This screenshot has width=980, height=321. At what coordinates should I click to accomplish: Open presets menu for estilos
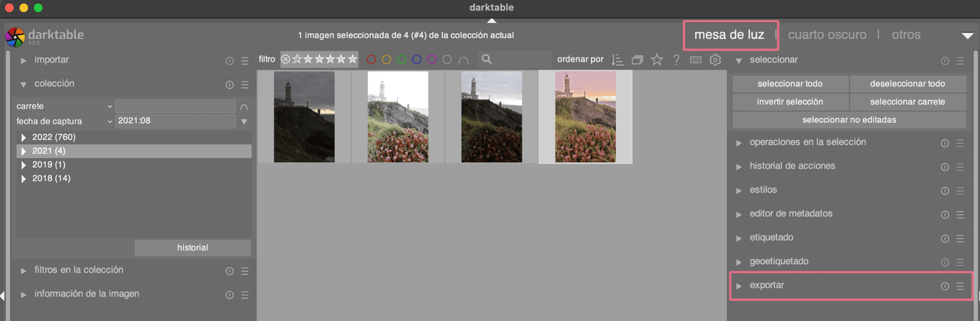click(960, 191)
